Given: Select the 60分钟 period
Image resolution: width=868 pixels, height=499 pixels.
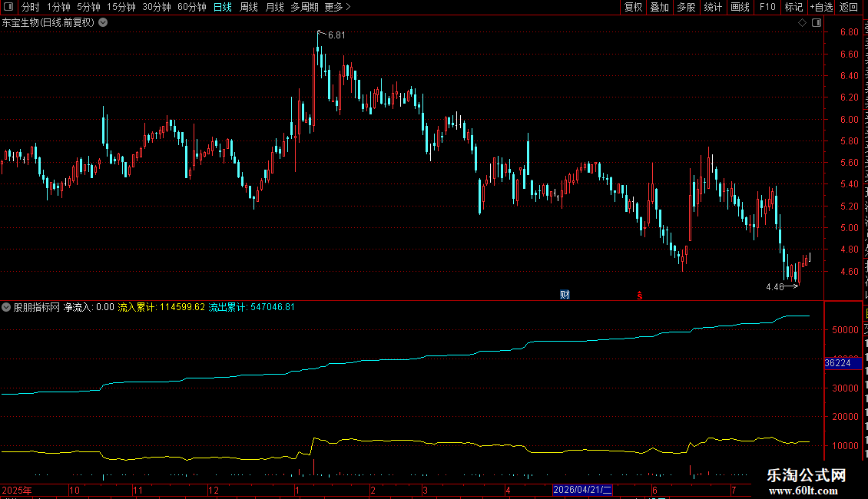Looking at the screenshot, I should [x=191, y=7].
